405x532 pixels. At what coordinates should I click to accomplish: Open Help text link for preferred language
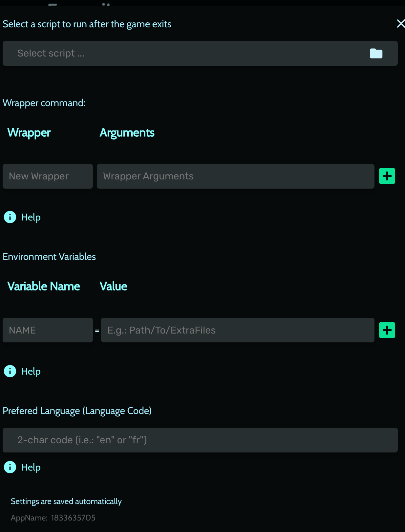(31, 467)
